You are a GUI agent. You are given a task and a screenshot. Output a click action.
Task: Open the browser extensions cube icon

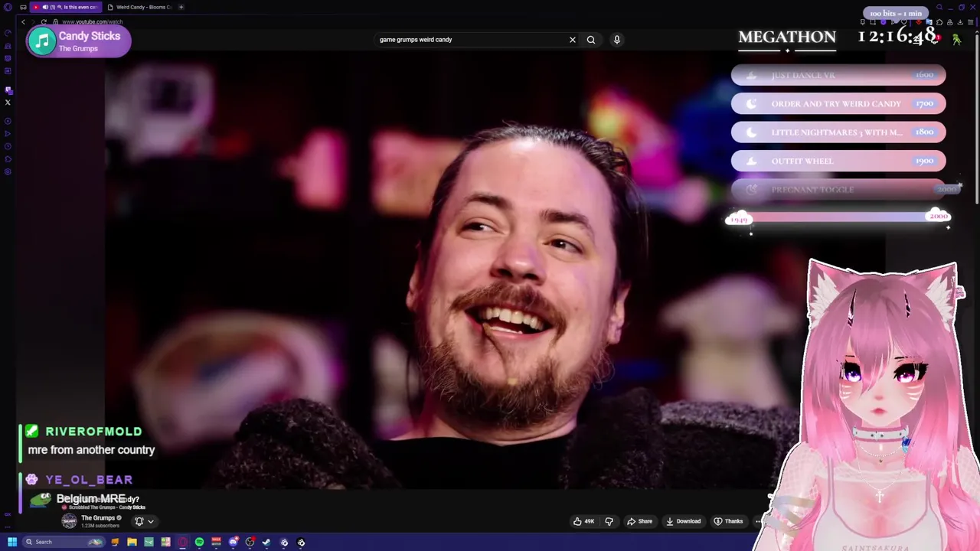tap(939, 22)
